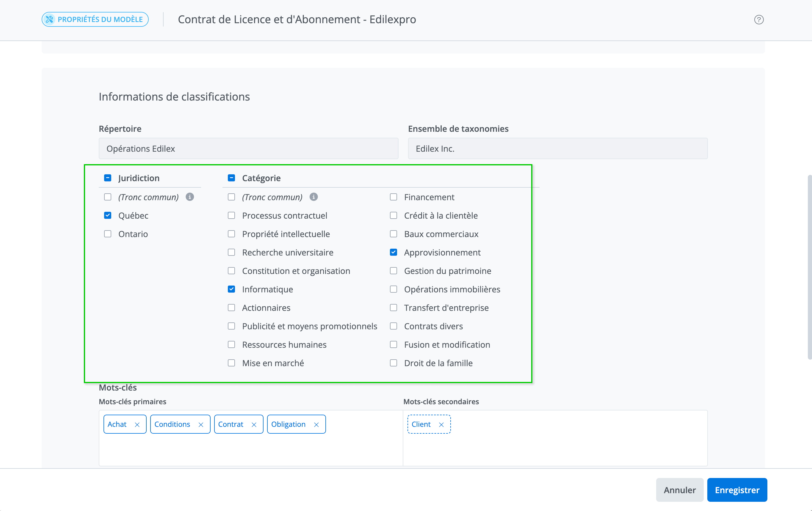The image size is (812, 511).
Task: Toggle the Juridiction select-all checkbox
Action: click(108, 178)
